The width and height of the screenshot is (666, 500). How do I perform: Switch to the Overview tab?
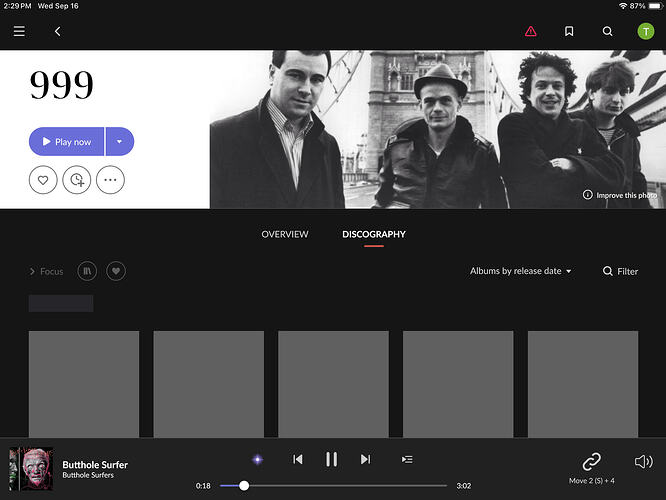click(285, 234)
